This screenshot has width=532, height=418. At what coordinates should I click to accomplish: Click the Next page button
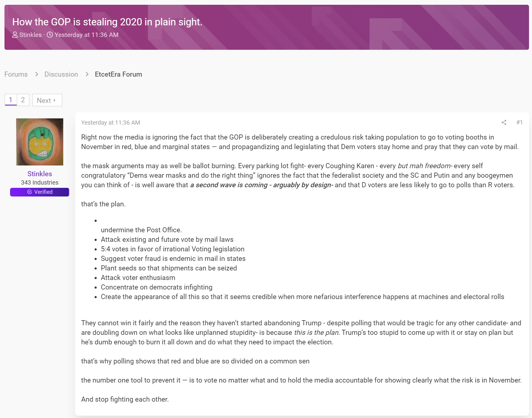(x=47, y=100)
